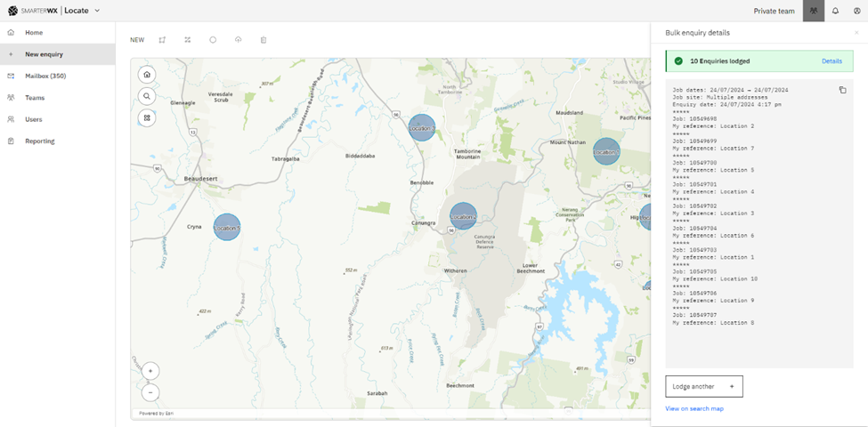Select the Location 2 map marker
Image resolution: width=868 pixels, height=427 pixels.
coord(463,216)
